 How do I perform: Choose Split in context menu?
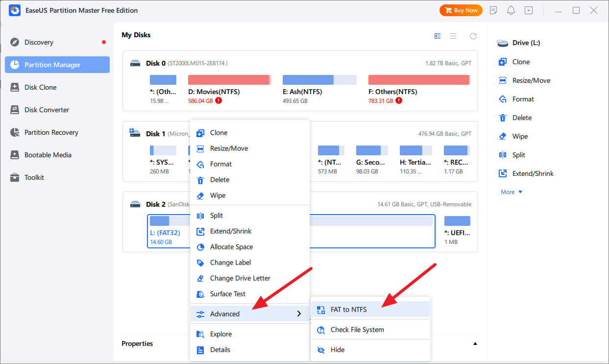click(x=250, y=216)
